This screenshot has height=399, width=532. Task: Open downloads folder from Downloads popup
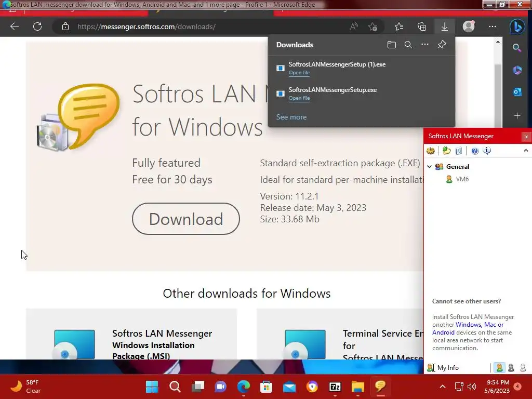[392, 45]
